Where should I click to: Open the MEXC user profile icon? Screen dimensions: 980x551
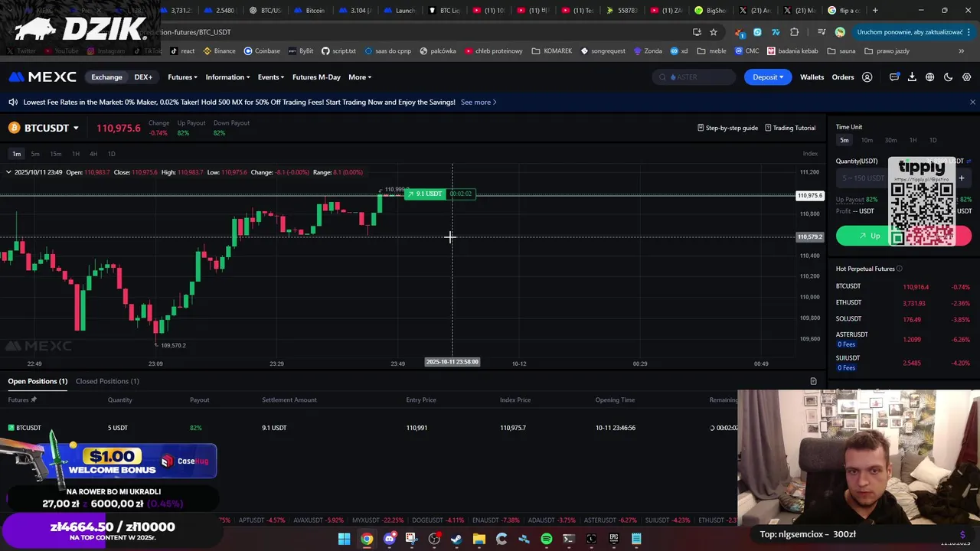(867, 77)
